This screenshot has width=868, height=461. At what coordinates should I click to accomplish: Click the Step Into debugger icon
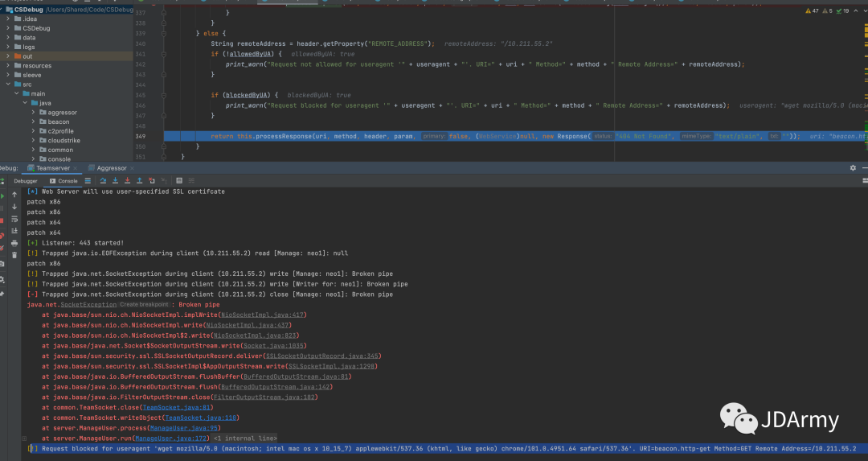pyautogui.click(x=115, y=181)
